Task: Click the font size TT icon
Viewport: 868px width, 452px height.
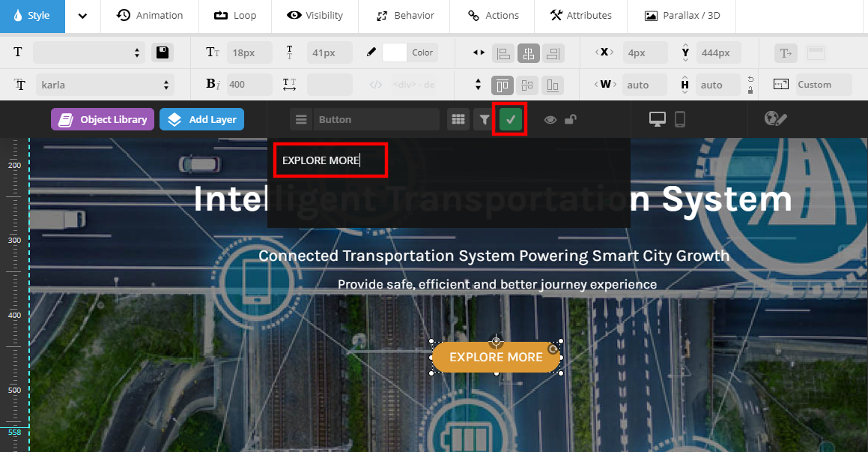Action: point(213,52)
